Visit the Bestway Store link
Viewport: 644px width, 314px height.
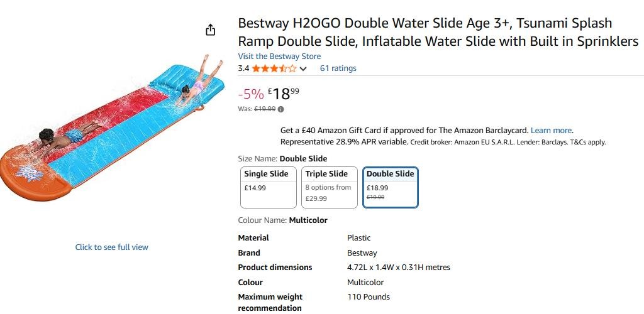[x=279, y=57]
